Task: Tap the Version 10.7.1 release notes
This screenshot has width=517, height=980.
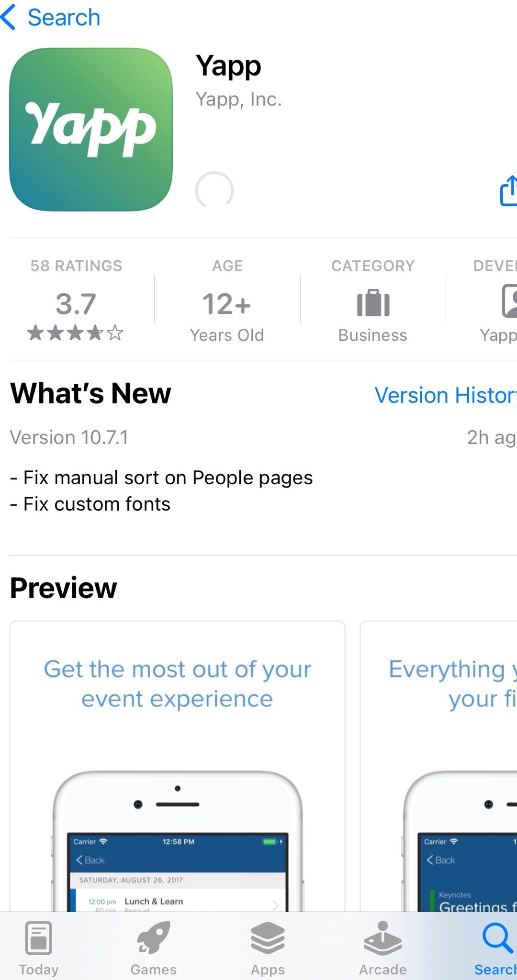Action: tap(161, 491)
